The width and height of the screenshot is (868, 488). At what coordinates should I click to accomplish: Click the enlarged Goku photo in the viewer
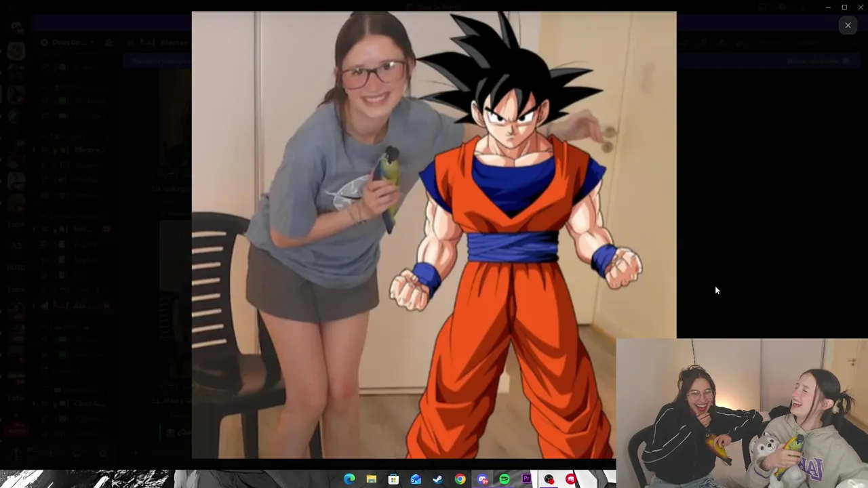(434, 235)
